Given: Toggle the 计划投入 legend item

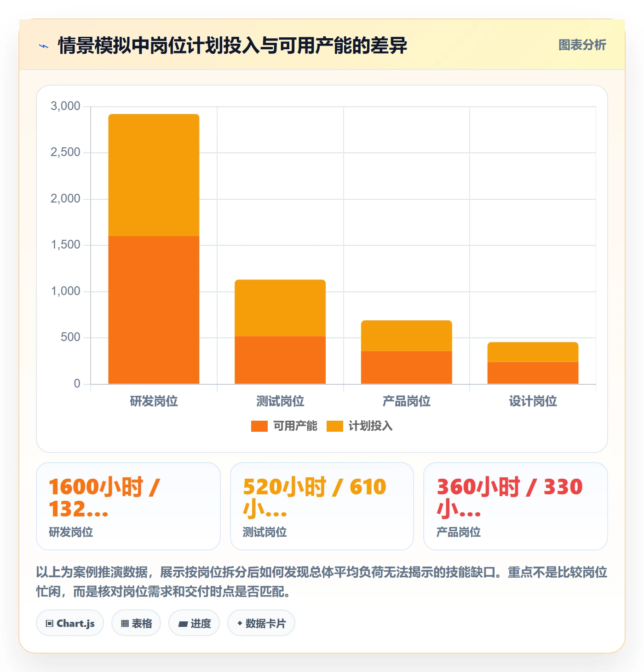Looking at the screenshot, I should tap(359, 426).
